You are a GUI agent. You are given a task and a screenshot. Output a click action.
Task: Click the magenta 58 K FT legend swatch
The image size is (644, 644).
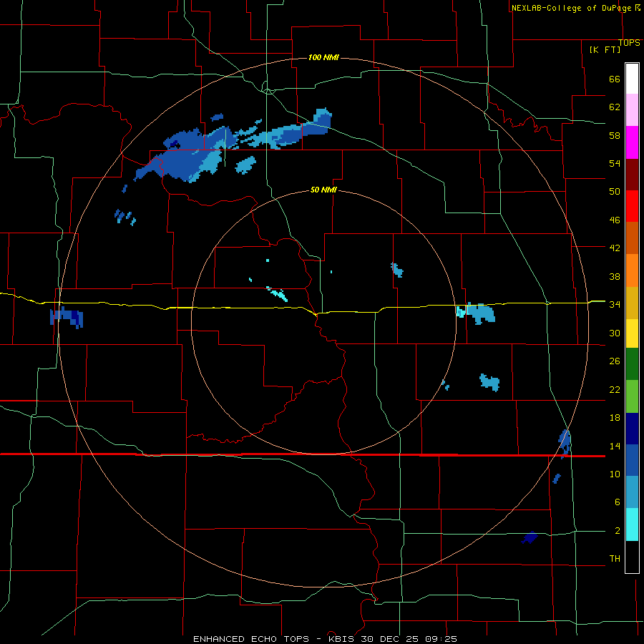pos(632,142)
